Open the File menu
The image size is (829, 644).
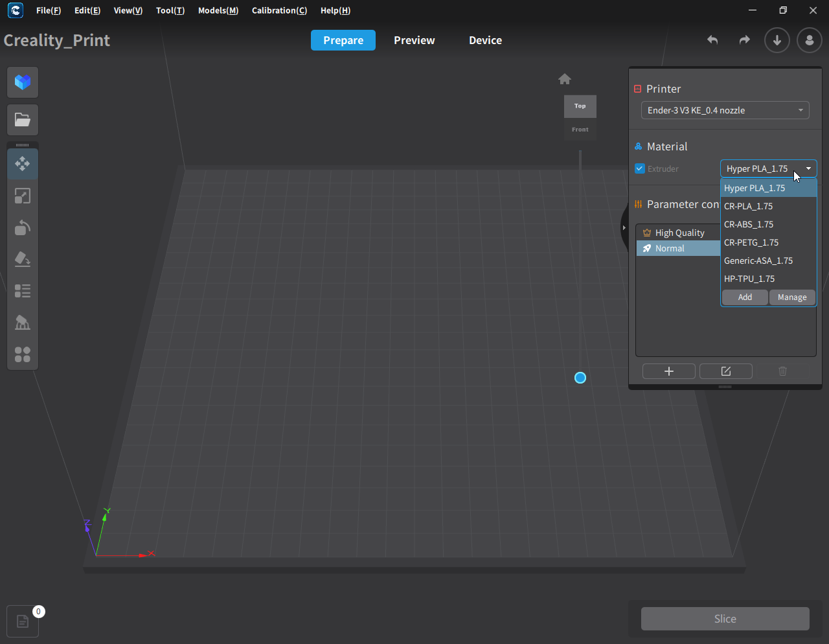(49, 10)
